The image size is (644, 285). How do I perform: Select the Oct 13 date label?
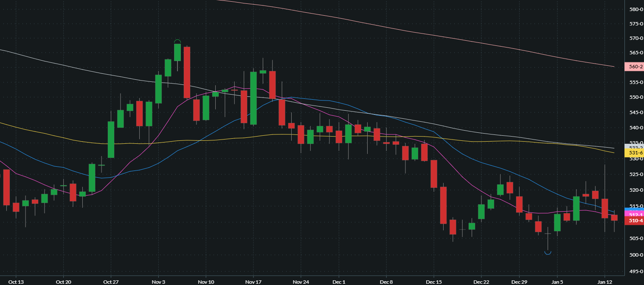click(16, 282)
